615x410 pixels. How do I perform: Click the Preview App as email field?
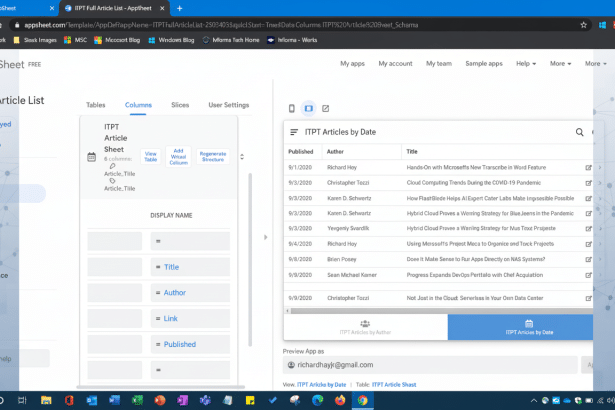click(x=430, y=365)
